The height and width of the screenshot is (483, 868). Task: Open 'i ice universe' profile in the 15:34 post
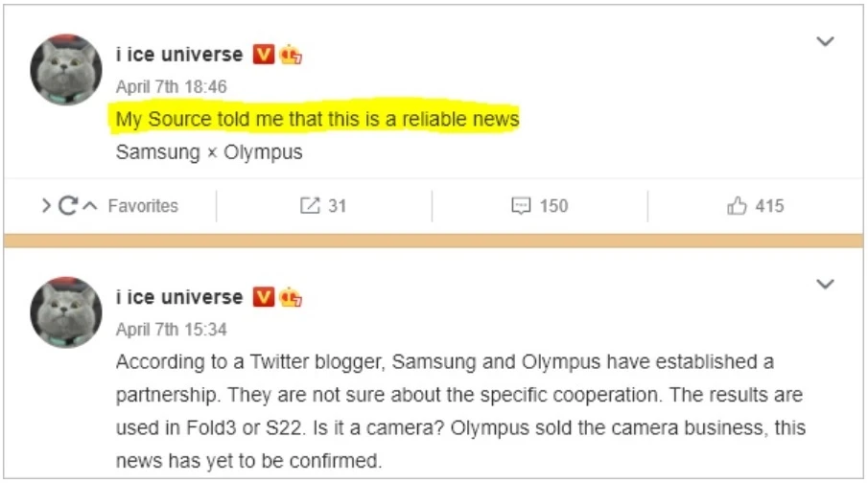pyautogui.click(x=179, y=297)
